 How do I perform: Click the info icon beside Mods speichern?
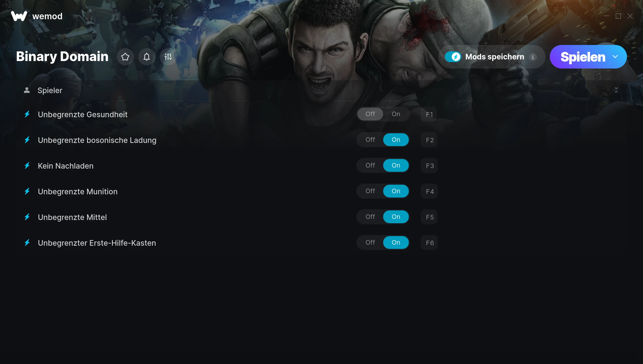pyautogui.click(x=533, y=57)
